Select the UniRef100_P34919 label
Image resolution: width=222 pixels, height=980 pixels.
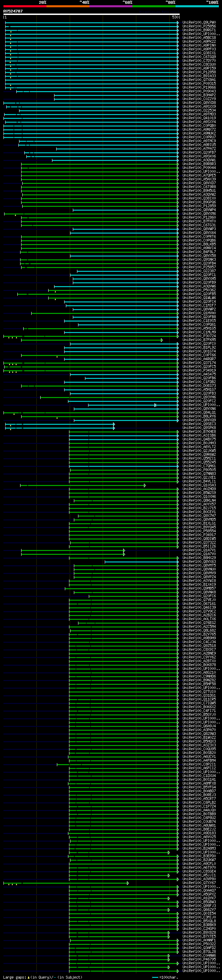pyautogui.click(x=199, y=371)
